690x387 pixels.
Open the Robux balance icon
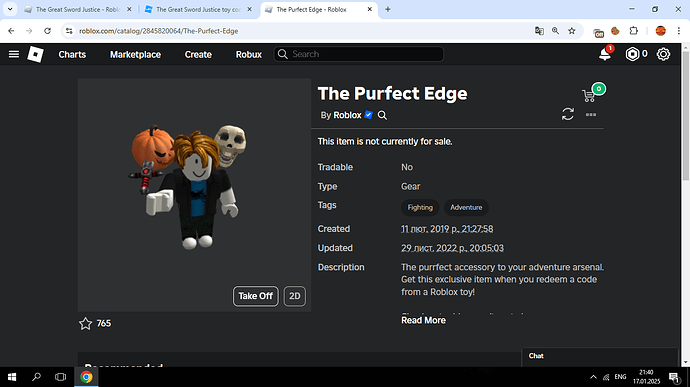tap(632, 54)
